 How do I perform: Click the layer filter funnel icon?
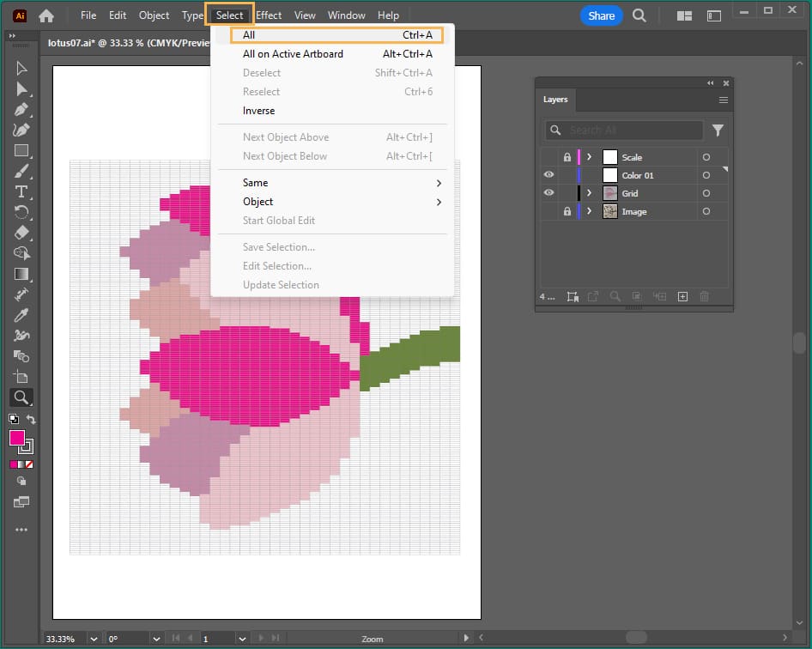(x=718, y=130)
